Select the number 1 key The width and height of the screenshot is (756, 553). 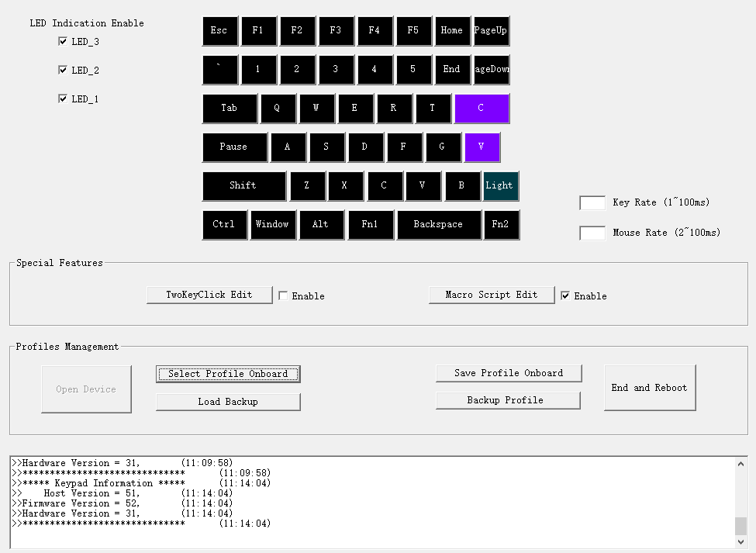pyautogui.click(x=259, y=70)
